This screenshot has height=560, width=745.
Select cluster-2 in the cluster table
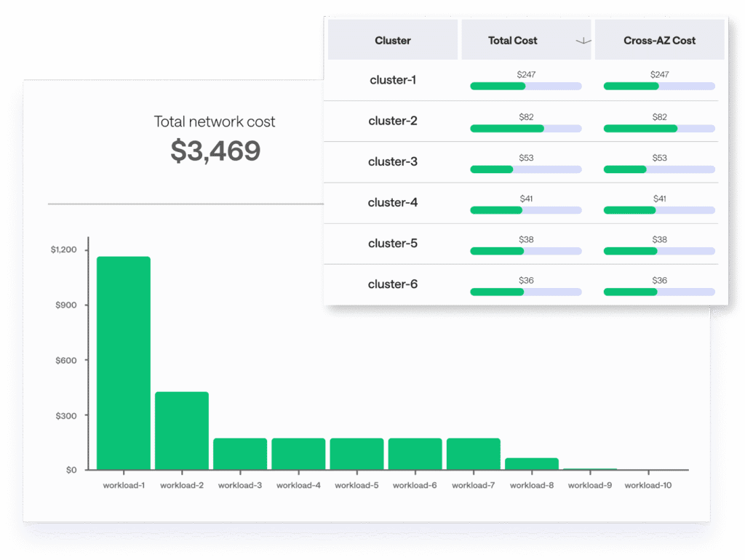393,121
